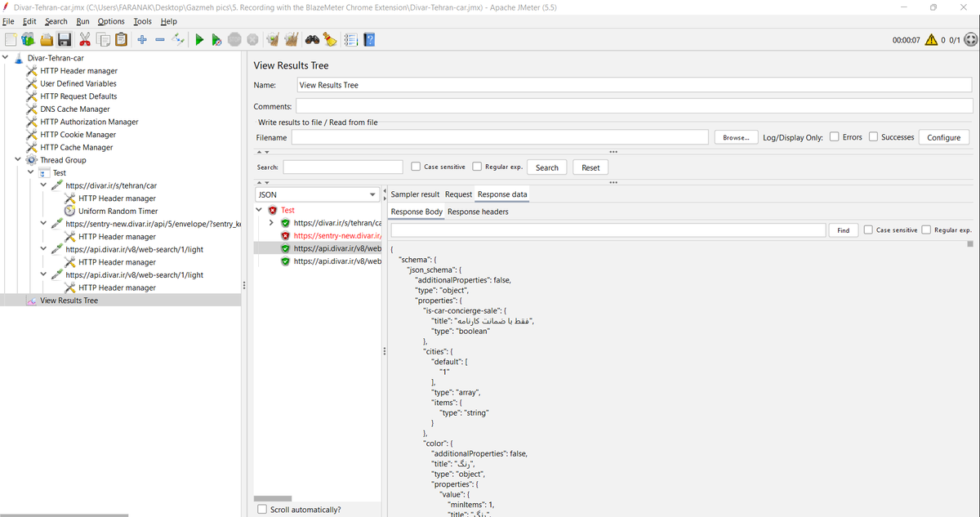This screenshot has height=517, width=980.
Task: Collapse https://divar.ir/s/tehran/car sampler in test plan
Action: 43,185
